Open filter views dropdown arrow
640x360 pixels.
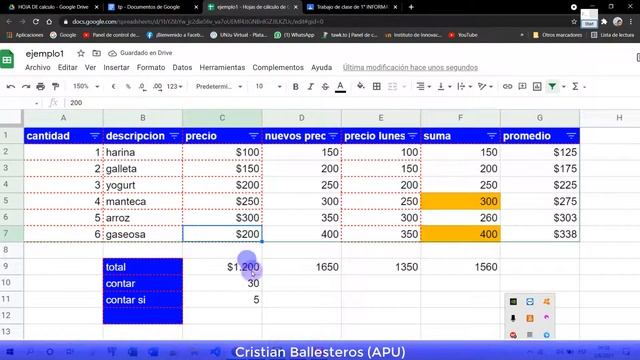564,87
